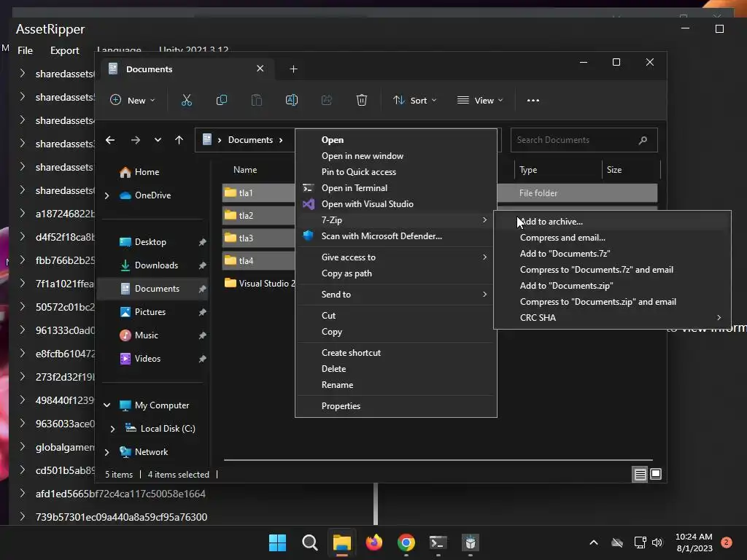This screenshot has height=560, width=747.
Task: Open the New dropdown in toolbar
Action: click(x=133, y=101)
